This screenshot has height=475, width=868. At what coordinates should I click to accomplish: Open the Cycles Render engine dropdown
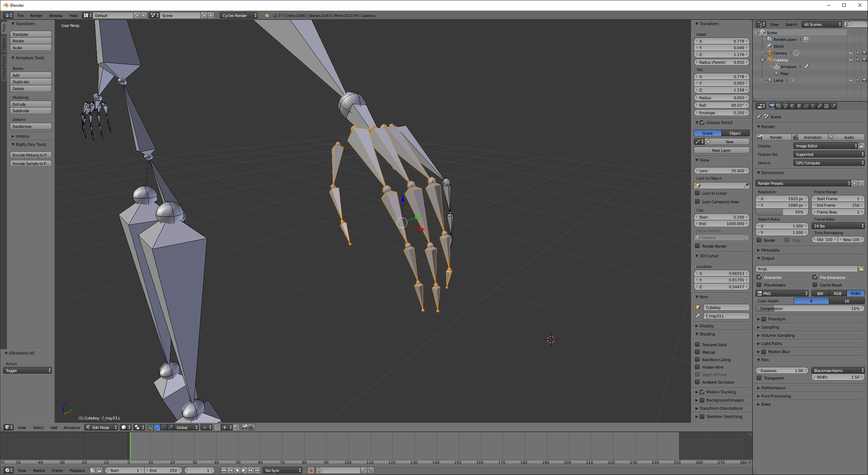point(239,15)
